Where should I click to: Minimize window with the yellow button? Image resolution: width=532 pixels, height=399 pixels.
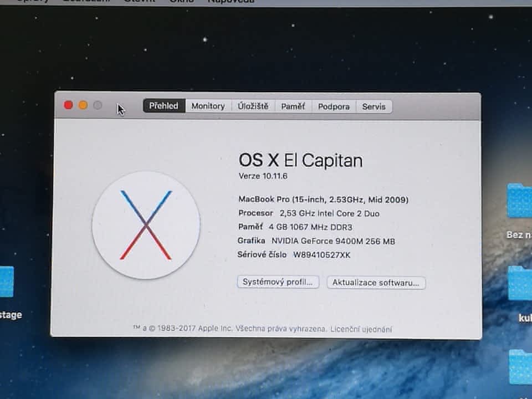click(x=83, y=105)
